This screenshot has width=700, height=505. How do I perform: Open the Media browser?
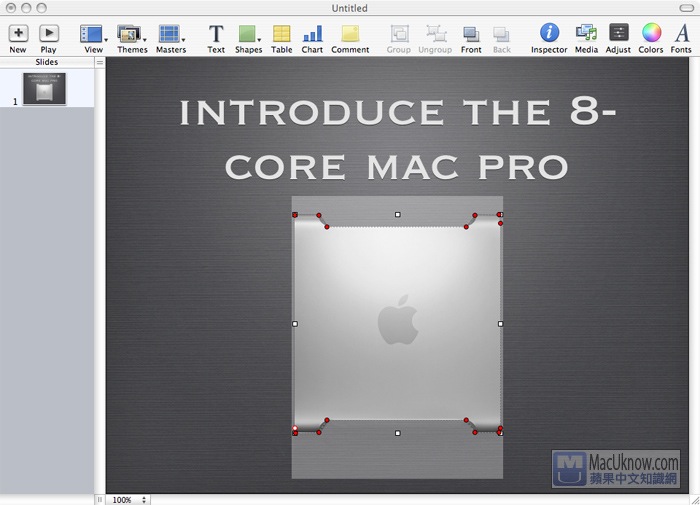tap(586, 38)
